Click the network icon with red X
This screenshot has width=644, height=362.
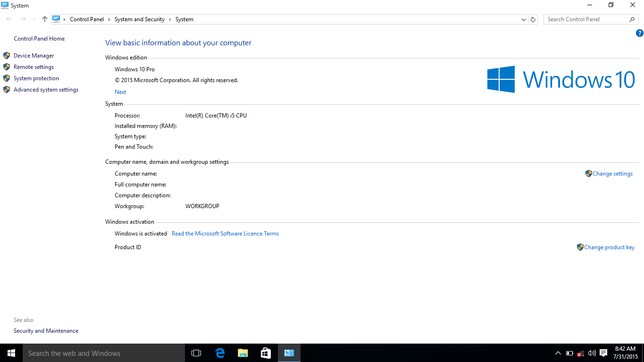point(581,353)
